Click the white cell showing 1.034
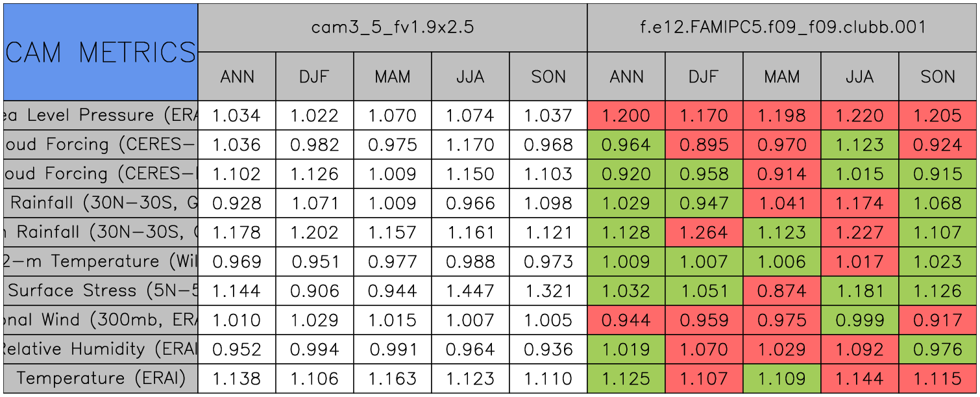The height and width of the screenshot is (397, 980). pyautogui.click(x=237, y=116)
